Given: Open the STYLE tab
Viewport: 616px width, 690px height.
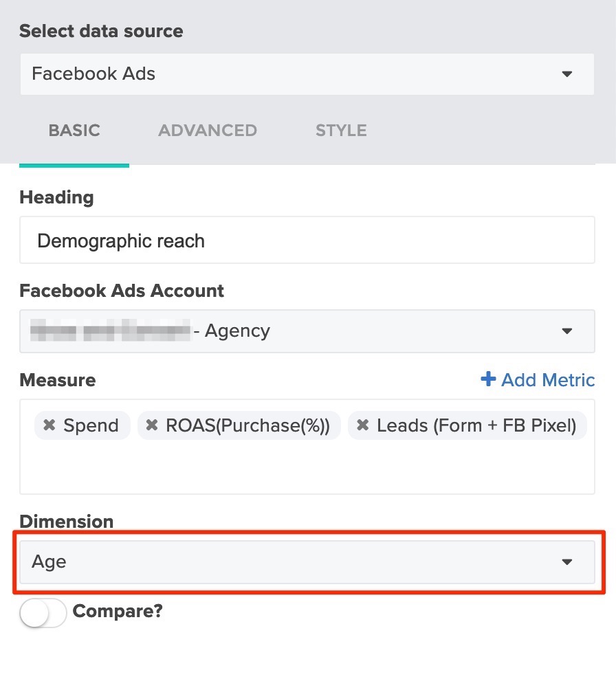Looking at the screenshot, I should 341,131.
